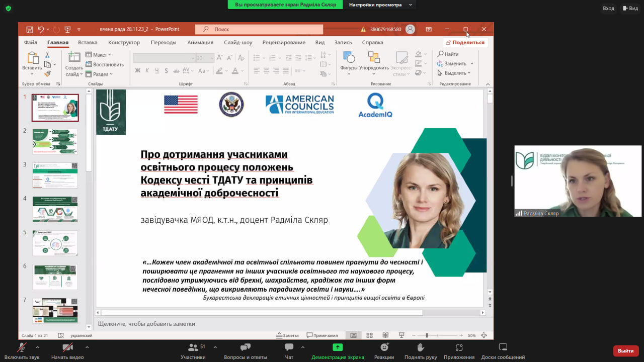The width and height of the screenshot is (644, 362).
Task: Unmute microphone with Включить звук
Action: click(22, 350)
